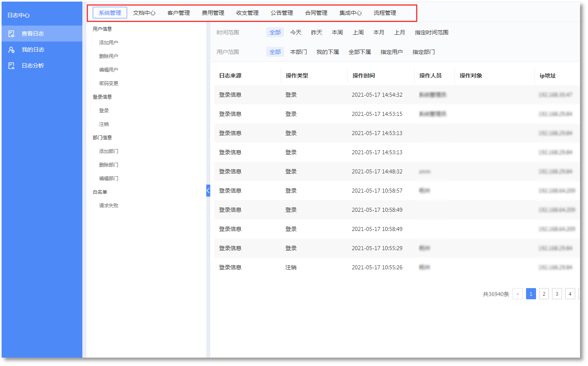Viewport: 588px width, 366px height.
Task: Select 删除部门 tree item
Action: (109, 165)
